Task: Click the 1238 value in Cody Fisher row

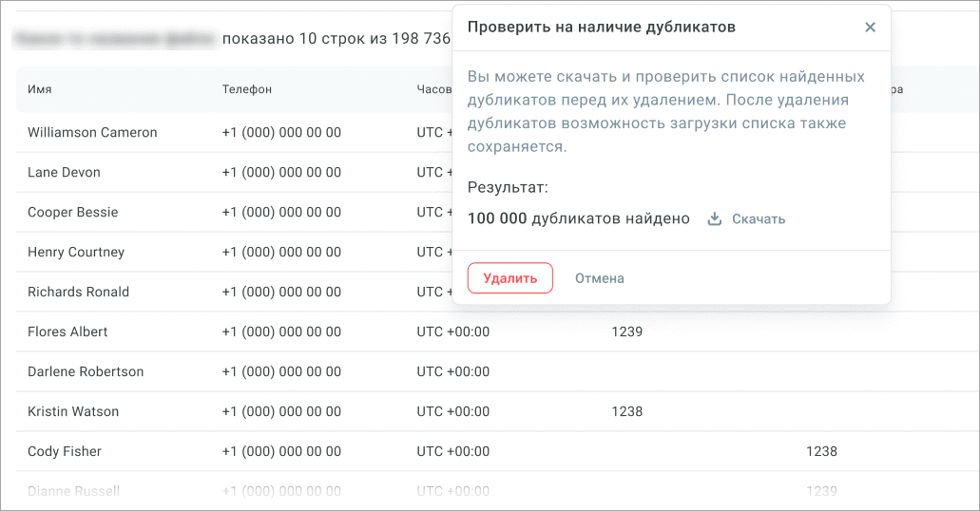Action: 821,451
